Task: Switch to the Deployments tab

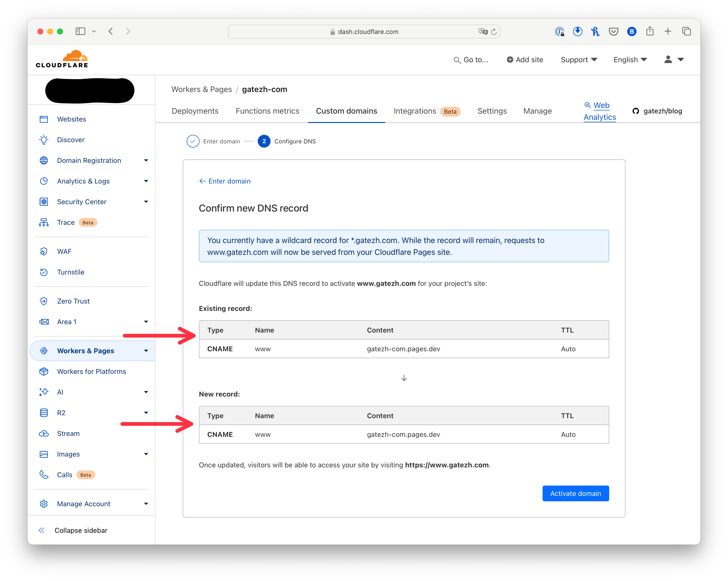Action: click(195, 111)
